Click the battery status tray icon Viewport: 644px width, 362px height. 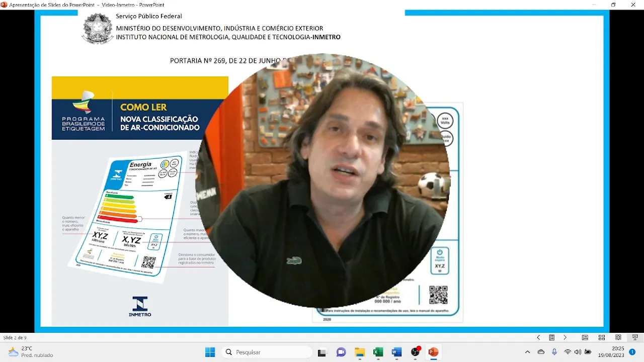(x=588, y=352)
